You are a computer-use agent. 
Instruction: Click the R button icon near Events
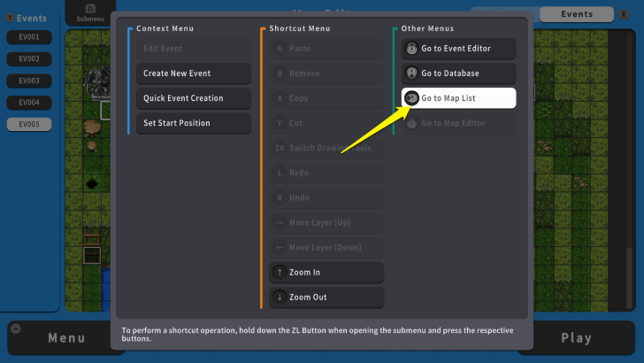point(625,14)
